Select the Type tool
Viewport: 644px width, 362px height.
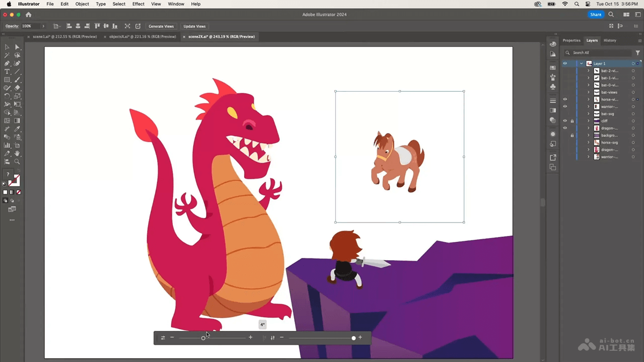coord(6,71)
